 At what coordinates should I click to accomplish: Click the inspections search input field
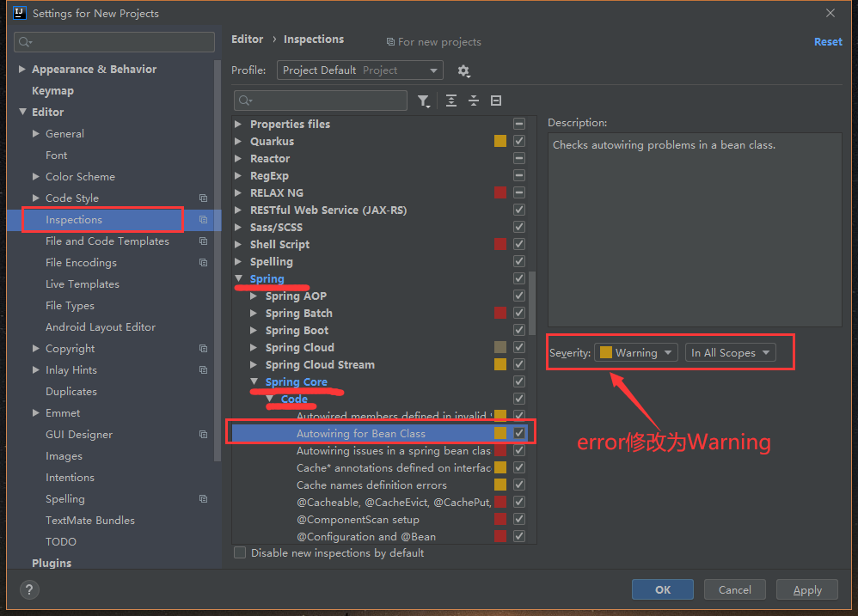321,101
